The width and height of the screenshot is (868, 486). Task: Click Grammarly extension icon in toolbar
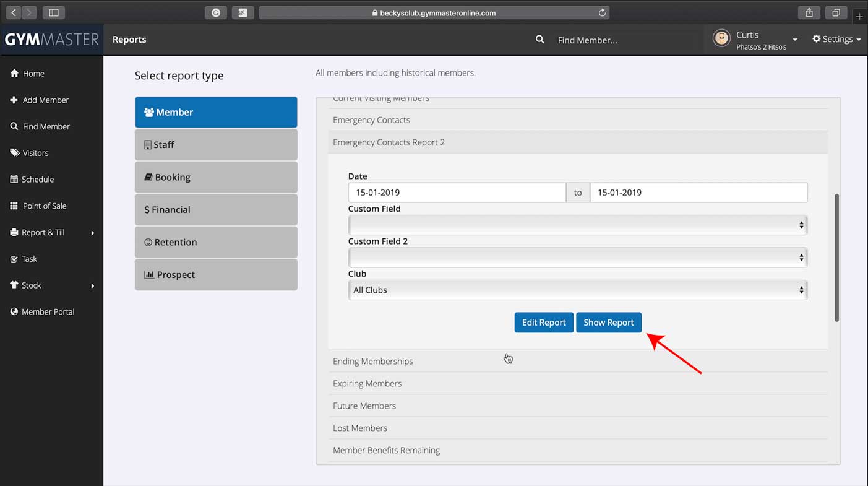coord(215,12)
